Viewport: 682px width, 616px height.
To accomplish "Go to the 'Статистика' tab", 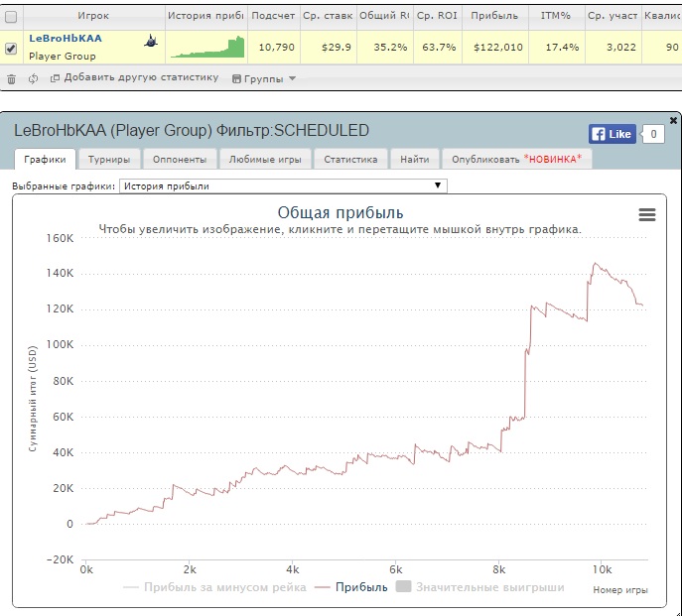I will coord(350,159).
